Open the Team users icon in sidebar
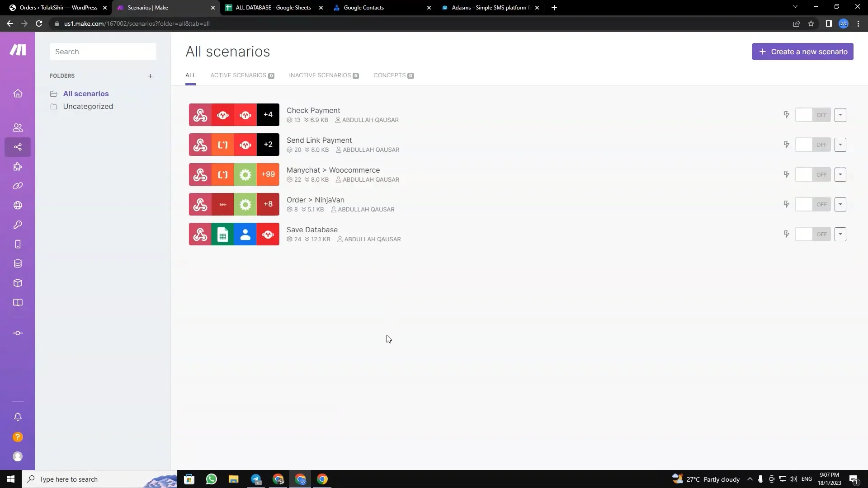Viewport: 868px width, 488px height. tap(18, 127)
